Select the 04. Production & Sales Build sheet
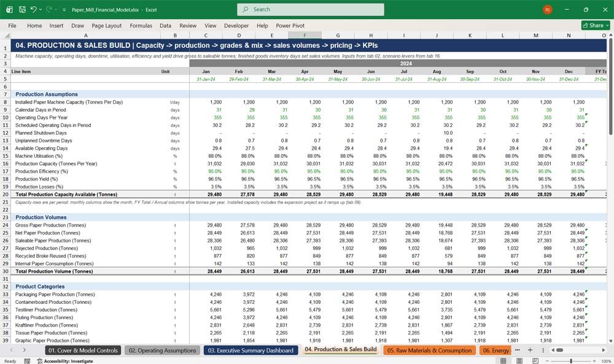The height and width of the screenshot is (364, 614). pyautogui.click(x=341, y=349)
